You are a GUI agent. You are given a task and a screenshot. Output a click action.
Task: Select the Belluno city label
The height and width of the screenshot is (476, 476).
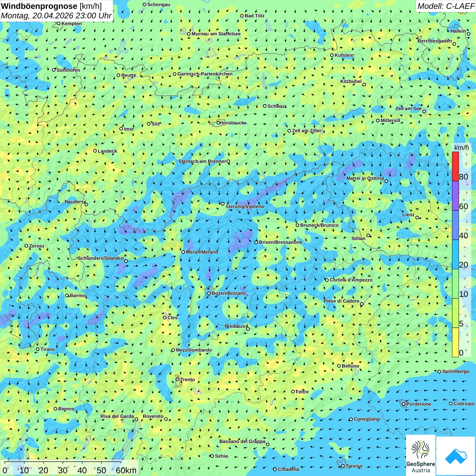pos(350,366)
